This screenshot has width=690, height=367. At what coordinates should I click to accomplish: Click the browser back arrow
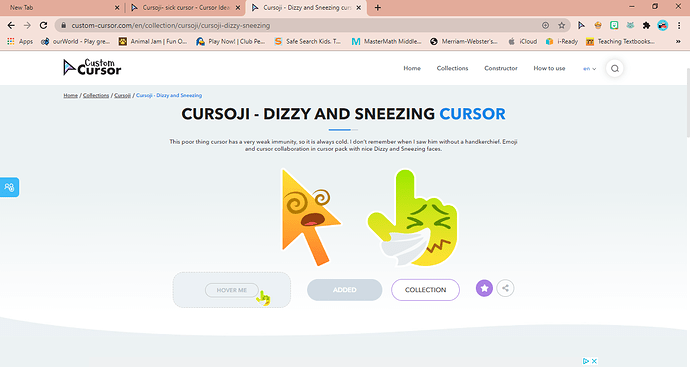tap(11, 26)
